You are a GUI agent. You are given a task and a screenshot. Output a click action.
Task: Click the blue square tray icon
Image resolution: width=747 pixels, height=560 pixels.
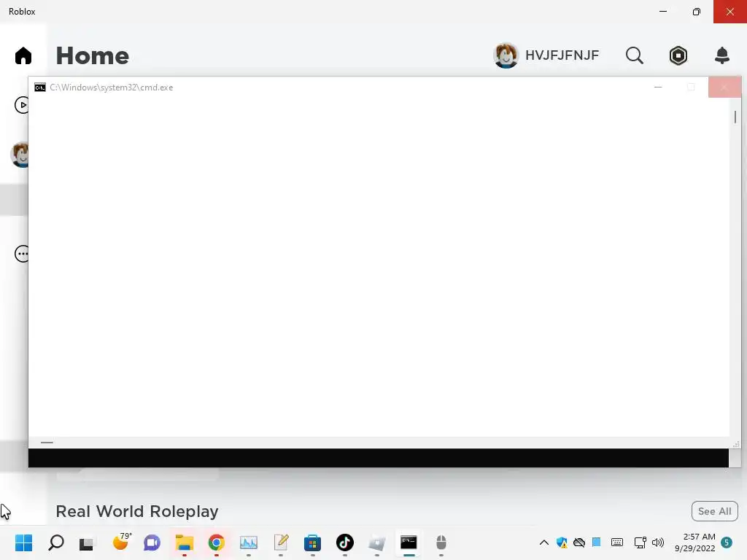(596, 542)
